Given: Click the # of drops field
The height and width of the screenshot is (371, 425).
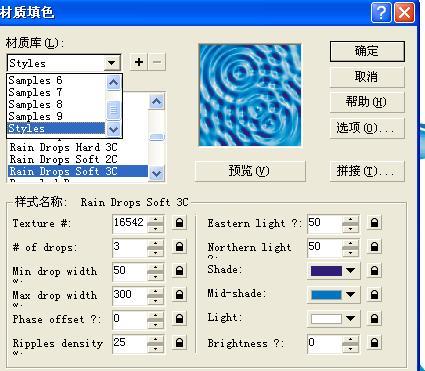Looking at the screenshot, I should pos(130,247).
